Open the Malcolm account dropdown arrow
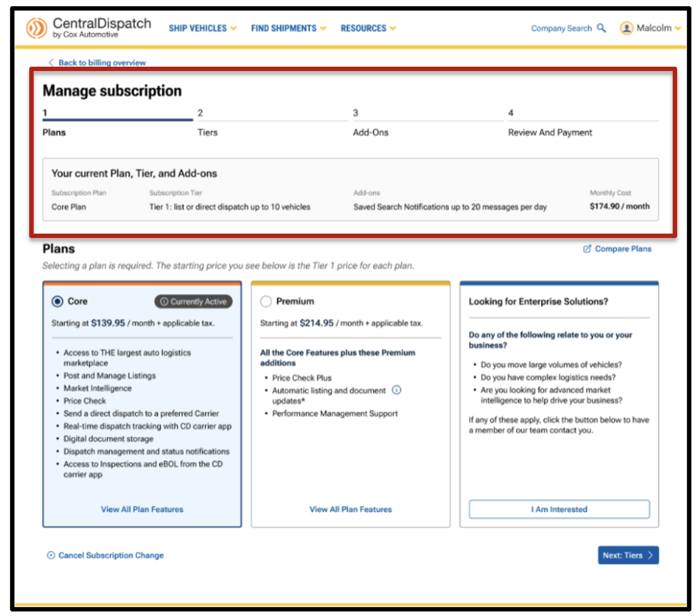 678,28
